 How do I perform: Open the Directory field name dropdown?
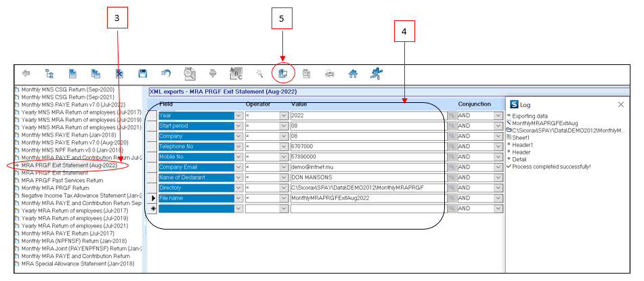(238, 188)
